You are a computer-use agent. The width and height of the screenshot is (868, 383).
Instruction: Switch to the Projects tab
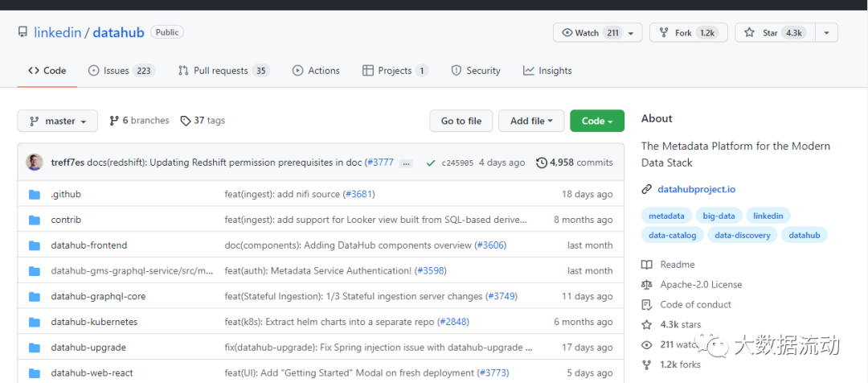point(395,70)
